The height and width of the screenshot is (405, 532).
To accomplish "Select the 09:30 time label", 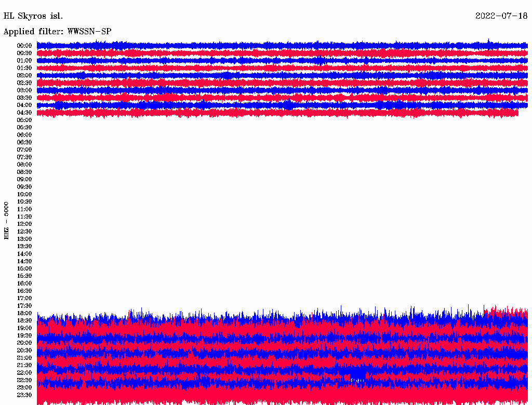I will pyautogui.click(x=24, y=187).
